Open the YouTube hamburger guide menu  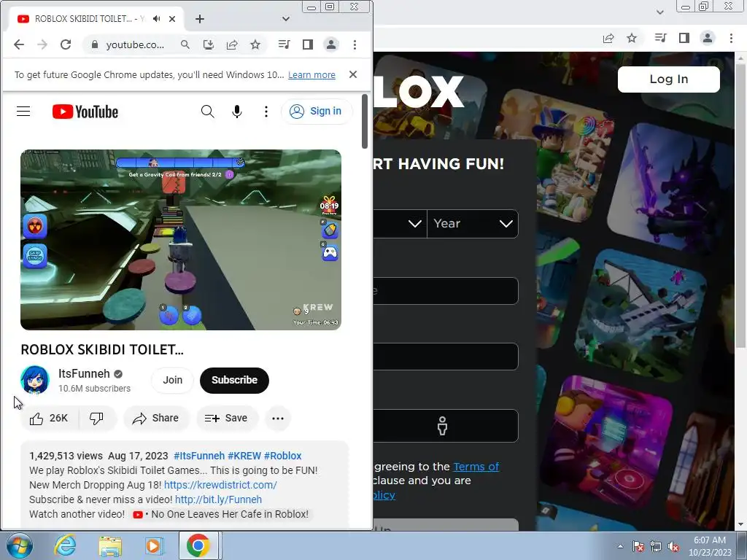(x=23, y=112)
